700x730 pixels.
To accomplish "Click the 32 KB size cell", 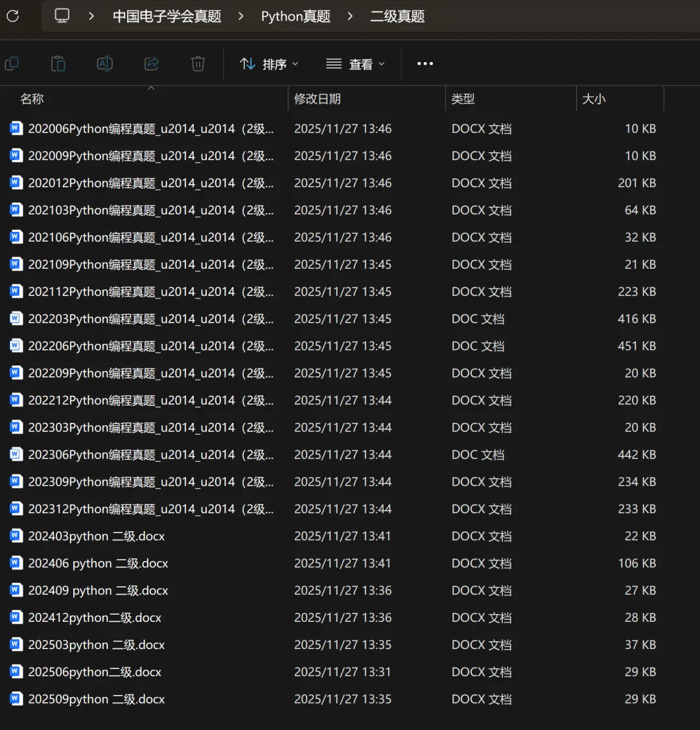I will click(x=640, y=238).
